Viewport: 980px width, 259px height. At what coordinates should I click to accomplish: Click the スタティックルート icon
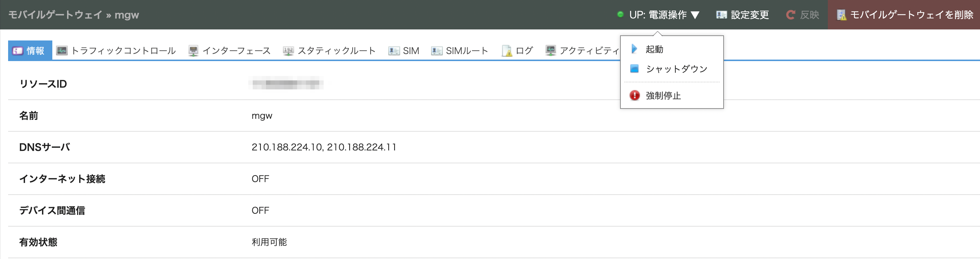(x=288, y=50)
